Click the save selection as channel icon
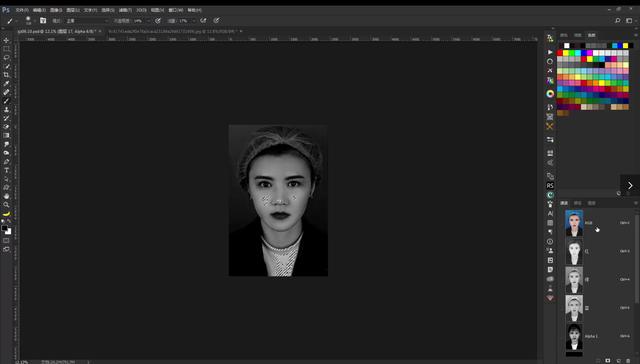Screen dimensions: 640x364 (x=608, y=361)
